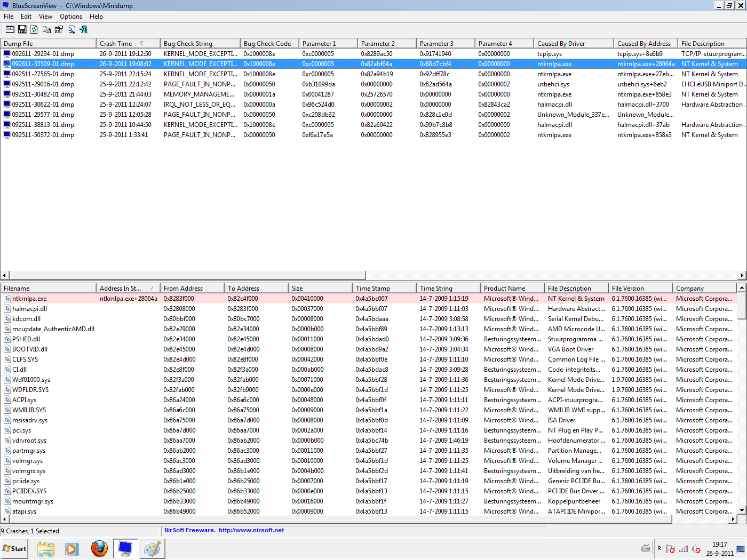Viewport: 747px width, 560px height.
Task: Click the Find magnifier toolbar icon
Action: pos(71,29)
